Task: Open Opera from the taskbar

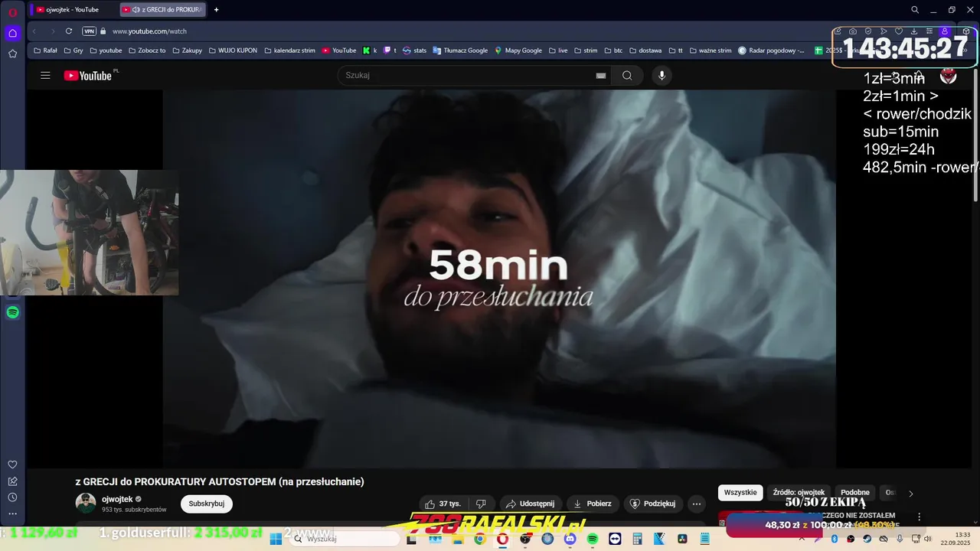Action: (502, 539)
